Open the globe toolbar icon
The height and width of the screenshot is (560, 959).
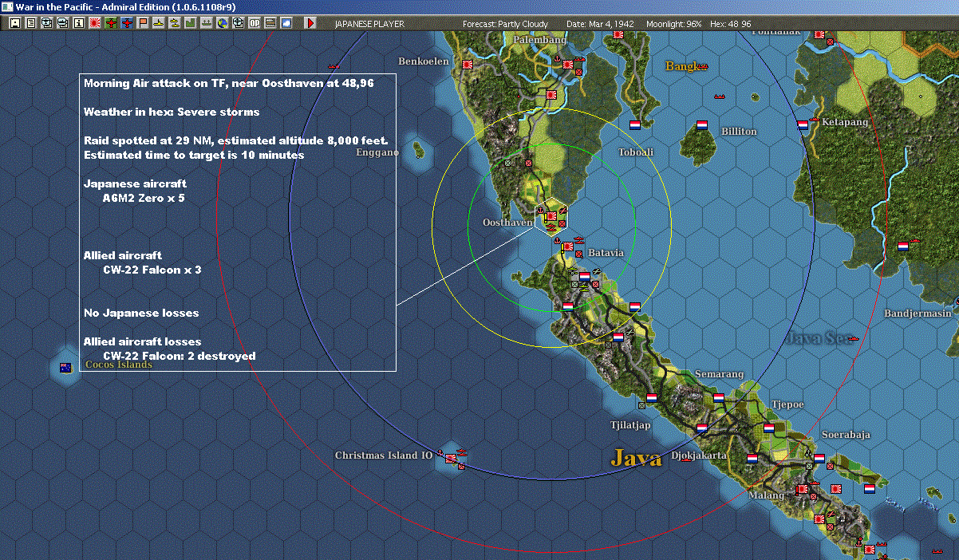click(x=222, y=23)
